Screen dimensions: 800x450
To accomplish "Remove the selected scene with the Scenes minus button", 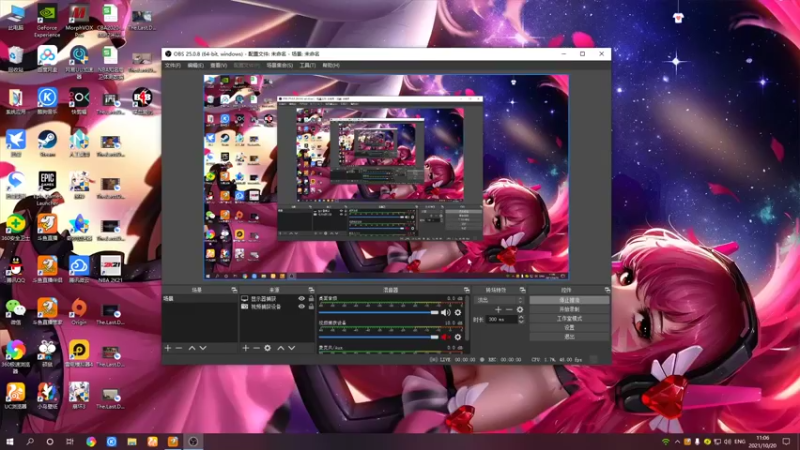I will (179, 348).
